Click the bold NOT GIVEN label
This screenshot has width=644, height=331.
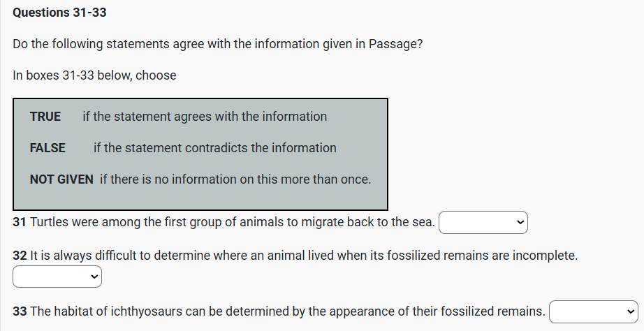point(61,179)
